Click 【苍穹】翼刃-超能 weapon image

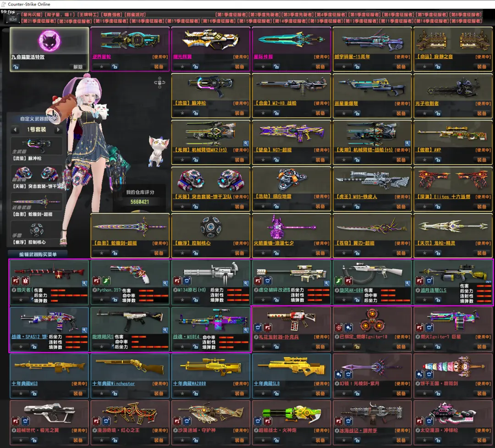click(x=372, y=226)
